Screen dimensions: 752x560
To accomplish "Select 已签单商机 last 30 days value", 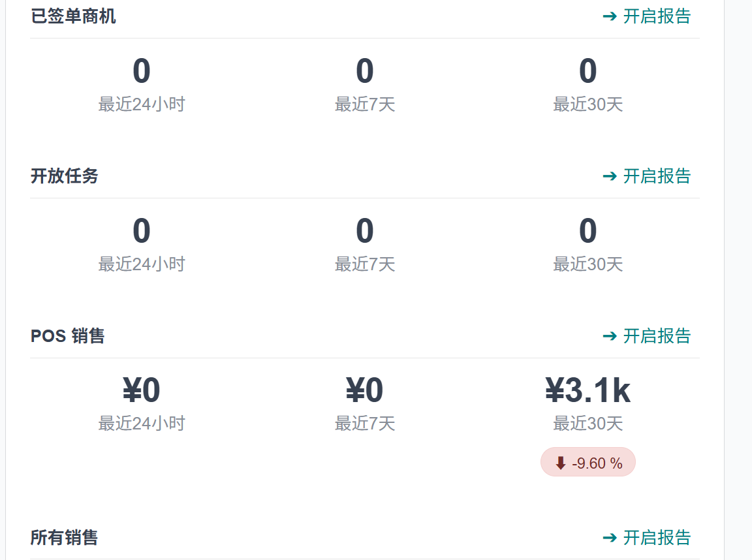I will click(x=588, y=71).
